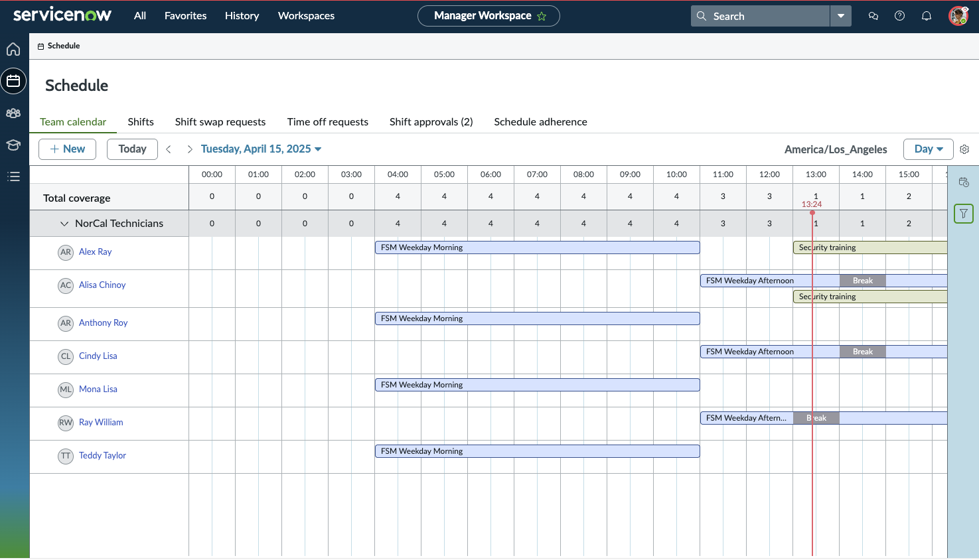Go to the next day arrow
This screenshot has height=560, width=979.
[189, 149]
